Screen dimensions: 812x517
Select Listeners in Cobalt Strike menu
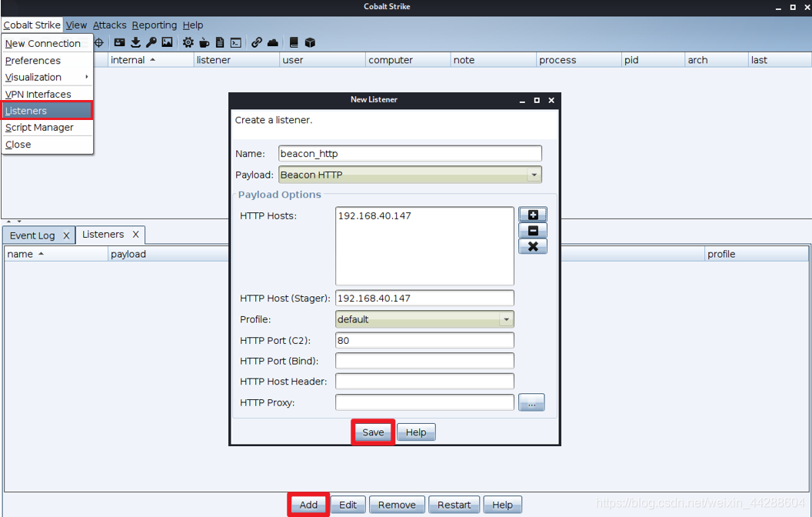coord(47,111)
